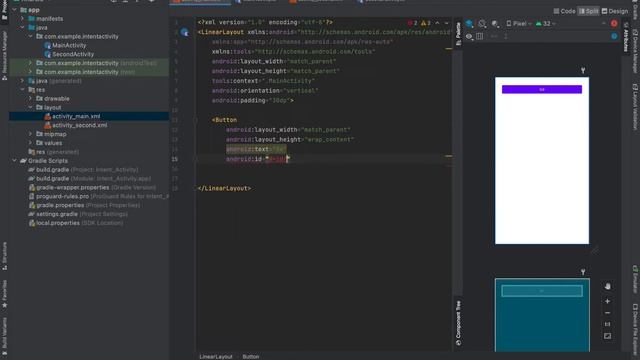Click the closing </LinearLayout> tag
640x360 pixels.
tap(224, 189)
